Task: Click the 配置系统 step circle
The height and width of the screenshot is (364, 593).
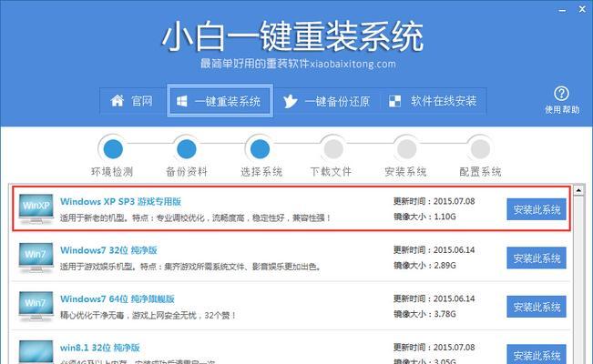Action: (x=480, y=149)
